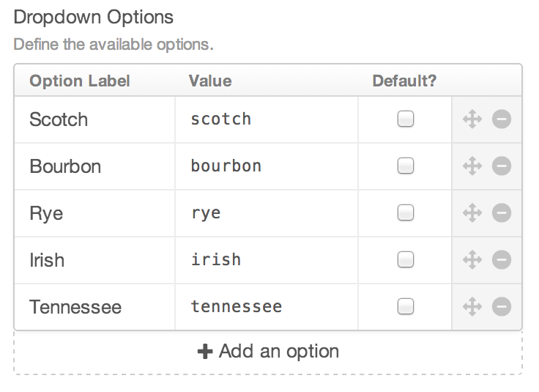
Task: Mark Rye as default
Action: [405, 213]
